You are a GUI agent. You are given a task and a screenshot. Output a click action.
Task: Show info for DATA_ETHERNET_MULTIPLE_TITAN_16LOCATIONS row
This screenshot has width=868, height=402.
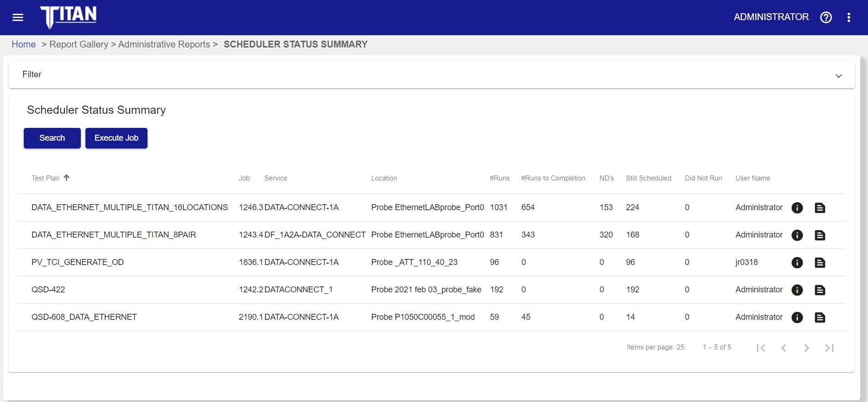797,208
